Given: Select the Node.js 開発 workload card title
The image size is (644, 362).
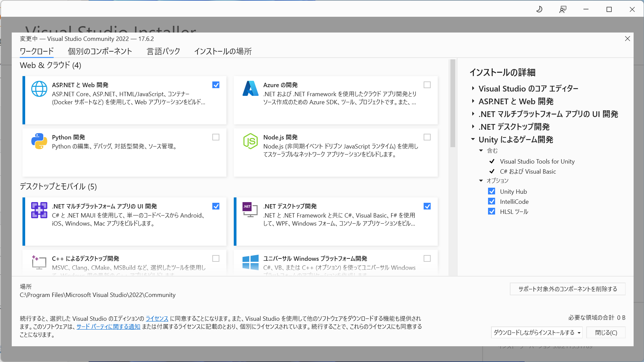Looking at the screenshot, I should (280, 137).
